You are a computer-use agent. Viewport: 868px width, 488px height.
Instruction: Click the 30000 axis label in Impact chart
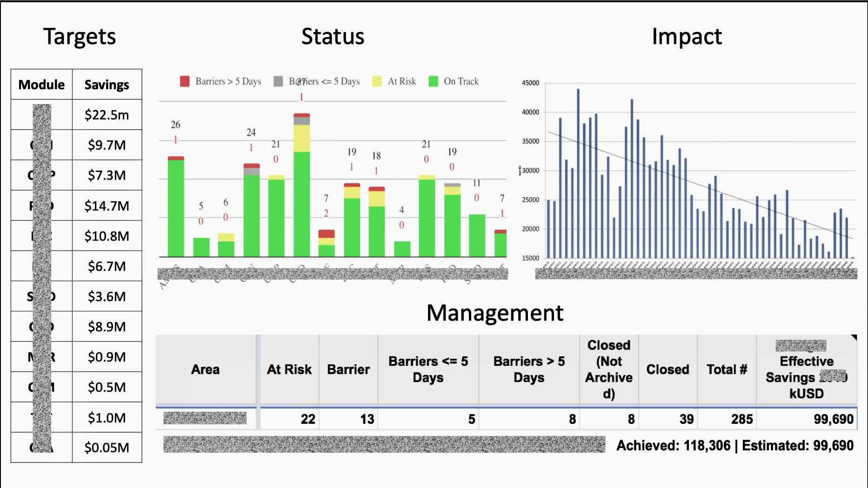[530, 171]
